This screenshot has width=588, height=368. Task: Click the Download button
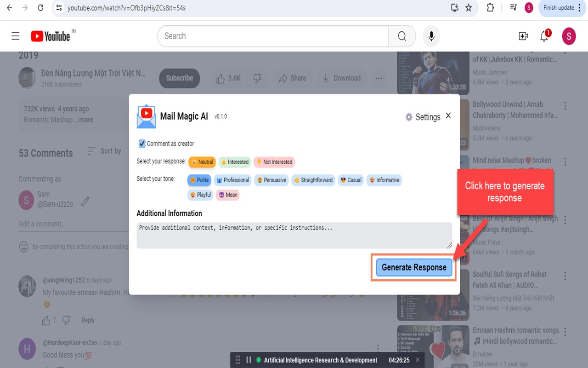coord(341,78)
